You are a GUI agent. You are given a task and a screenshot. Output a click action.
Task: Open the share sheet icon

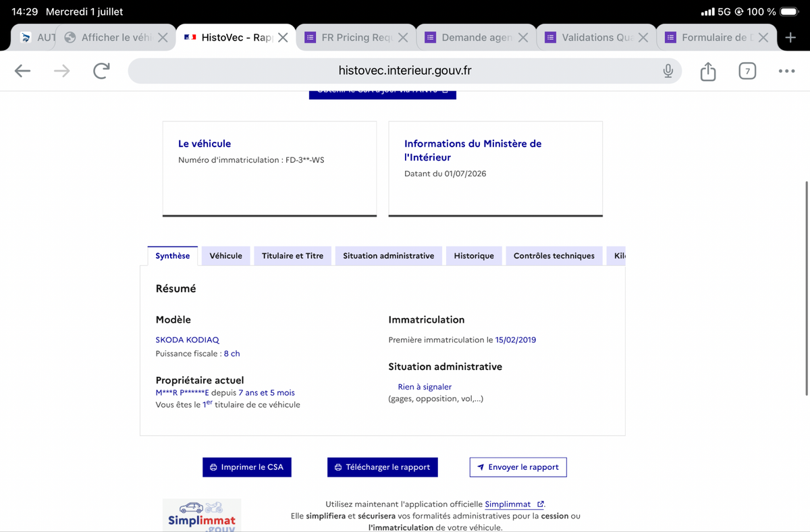coord(707,71)
